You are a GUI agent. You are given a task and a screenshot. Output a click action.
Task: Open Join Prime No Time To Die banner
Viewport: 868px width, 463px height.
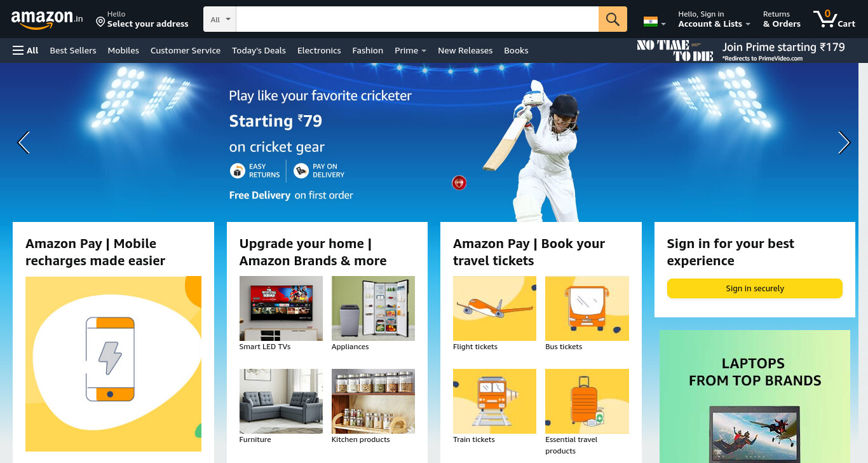point(741,50)
